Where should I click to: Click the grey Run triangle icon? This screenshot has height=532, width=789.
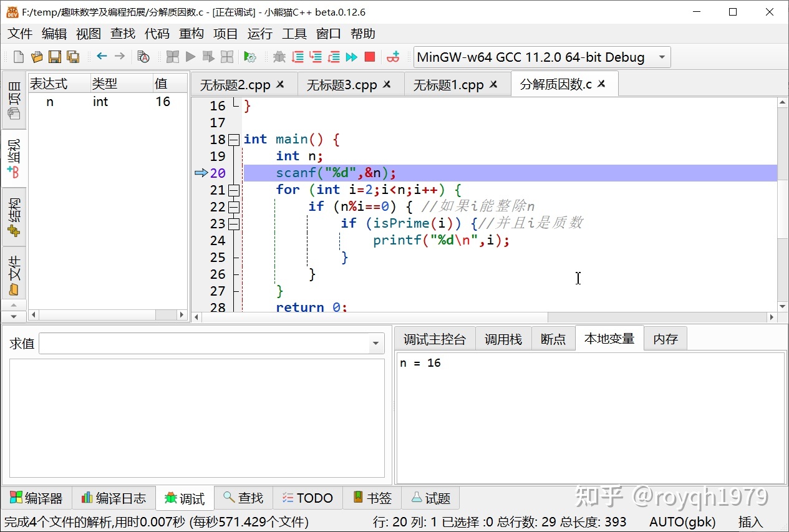191,57
